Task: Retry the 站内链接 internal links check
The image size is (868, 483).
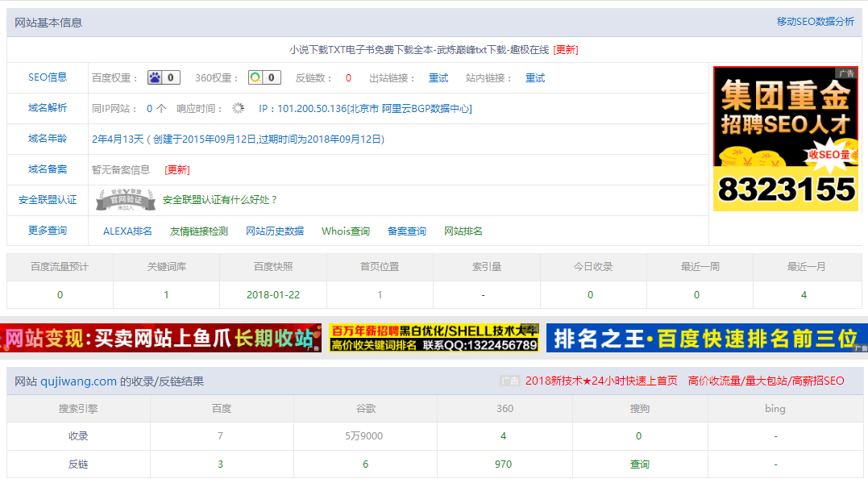Action: click(535, 78)
